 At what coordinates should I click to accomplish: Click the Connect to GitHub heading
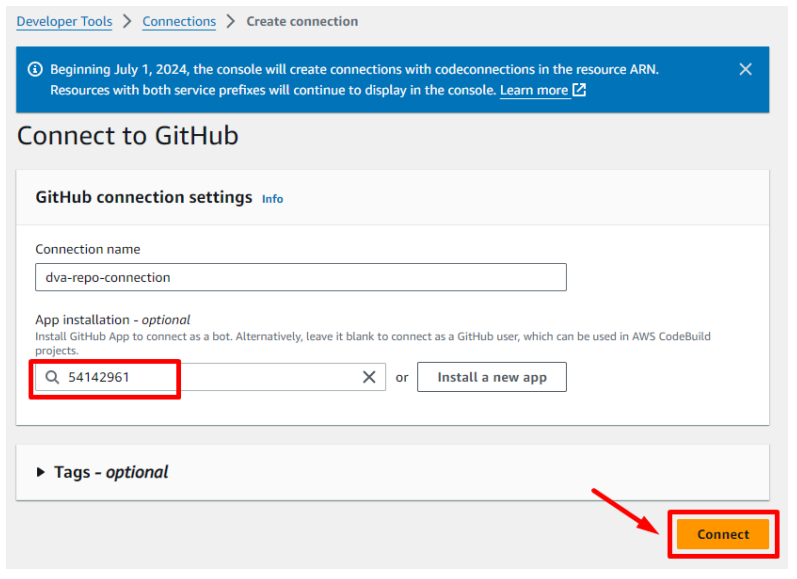128,136
